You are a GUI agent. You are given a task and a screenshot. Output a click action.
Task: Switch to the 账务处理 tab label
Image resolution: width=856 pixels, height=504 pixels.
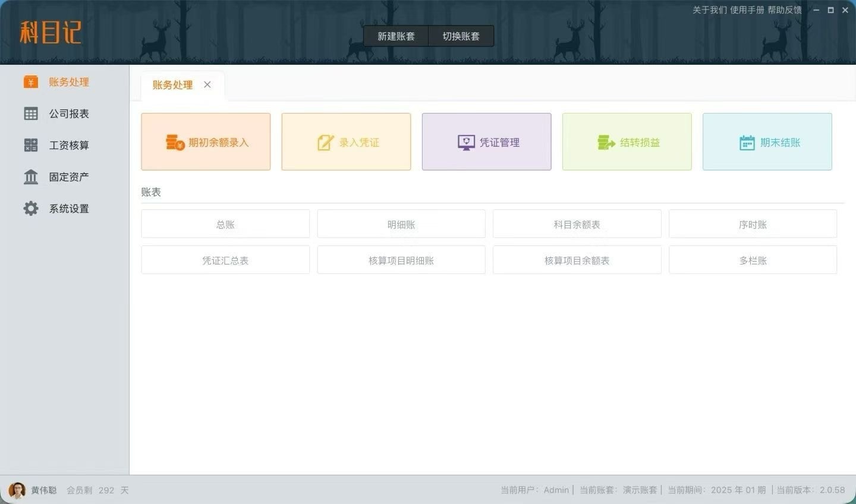(172, 85)
